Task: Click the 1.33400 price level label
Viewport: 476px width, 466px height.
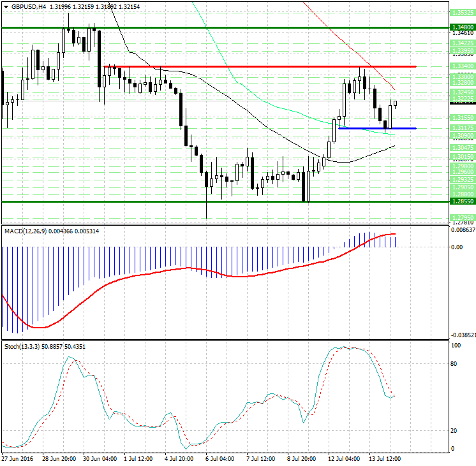Action: click(463, 66)
